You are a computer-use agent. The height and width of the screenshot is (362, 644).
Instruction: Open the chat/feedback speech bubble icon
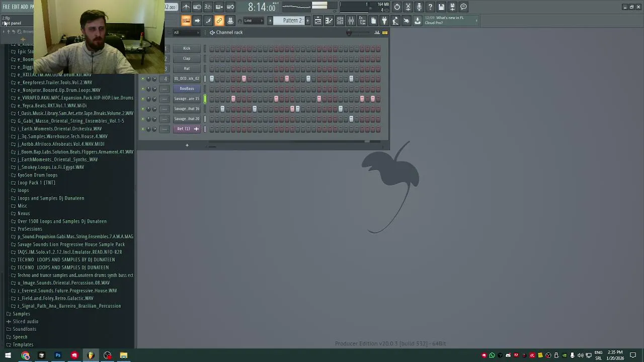pyautogui.click(x=463, y=7)
